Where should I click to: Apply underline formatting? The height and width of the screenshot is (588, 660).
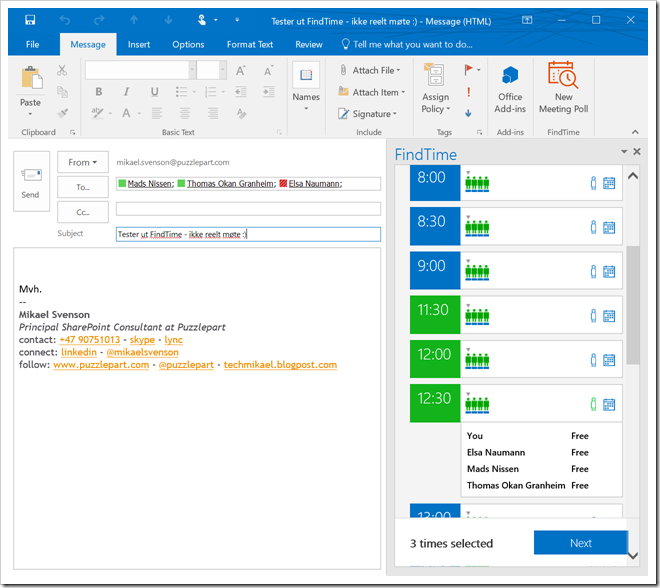[x=154, y=91]
